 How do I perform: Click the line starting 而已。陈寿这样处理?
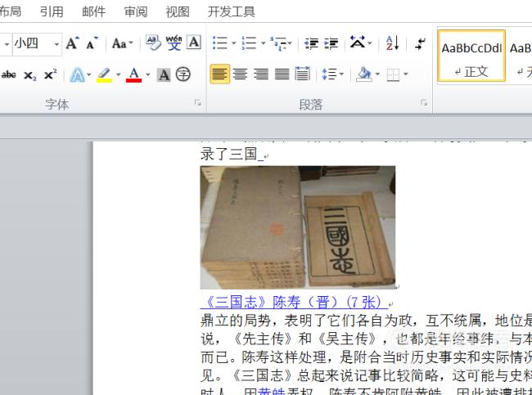[366, 357]
